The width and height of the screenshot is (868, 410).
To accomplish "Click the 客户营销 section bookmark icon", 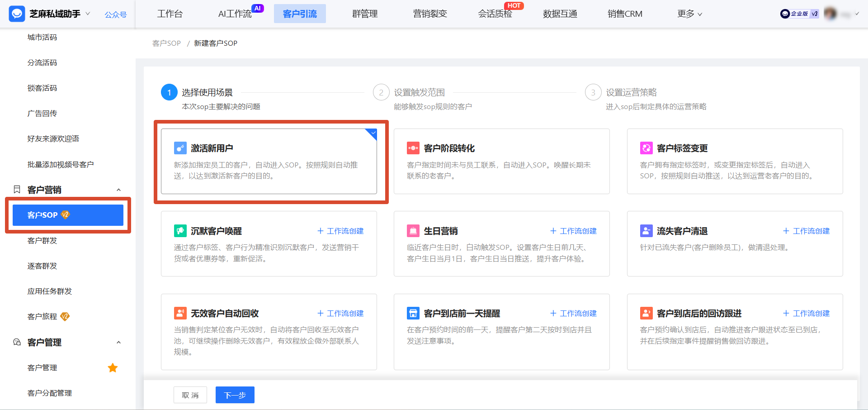I will pyautogui.click(x=17, y=190).
